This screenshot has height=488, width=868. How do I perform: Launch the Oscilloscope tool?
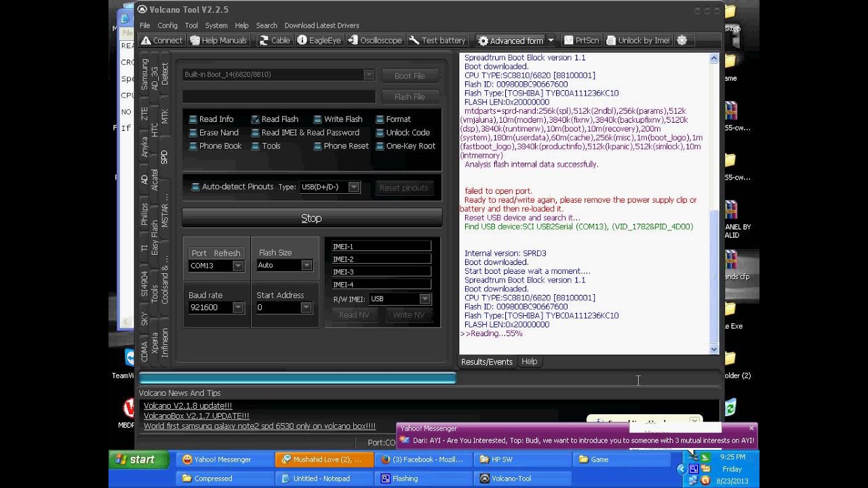point(375,41)
